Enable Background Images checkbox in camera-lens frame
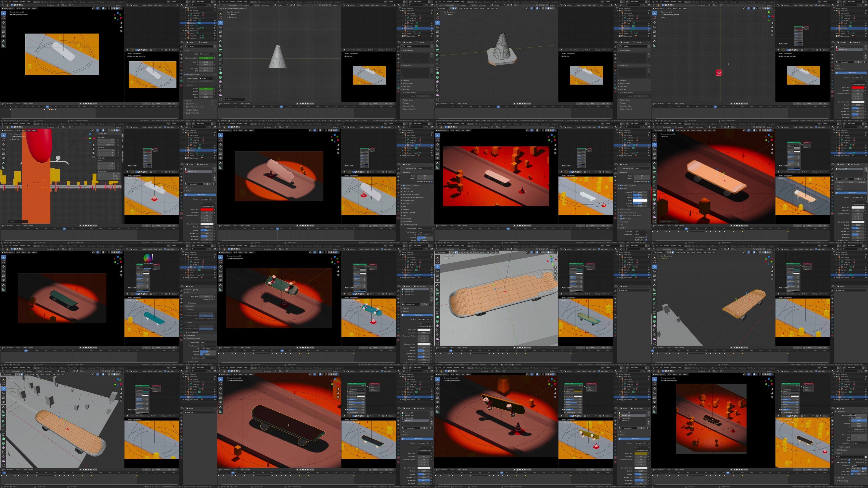Screen dimensions: 868x488 pos(187,107)
